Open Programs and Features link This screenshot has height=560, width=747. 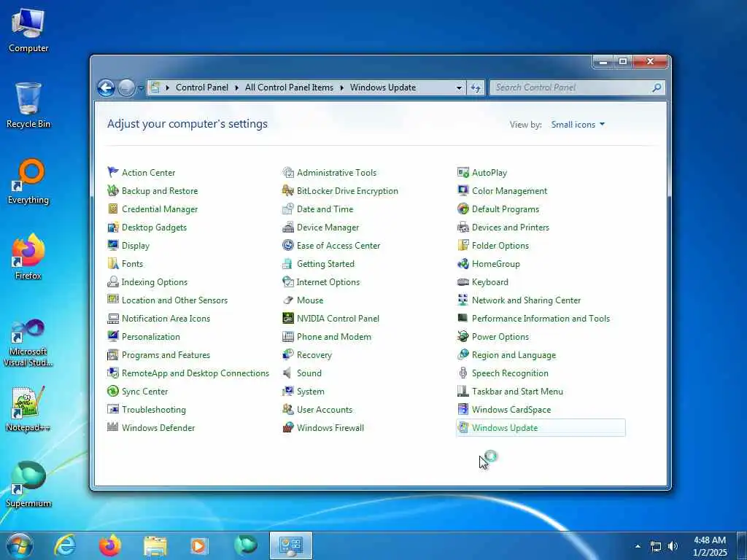(166, 355)
